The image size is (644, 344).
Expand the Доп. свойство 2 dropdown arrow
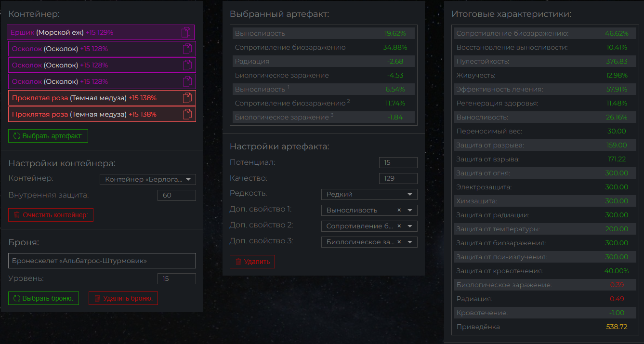tap(410, 226)
